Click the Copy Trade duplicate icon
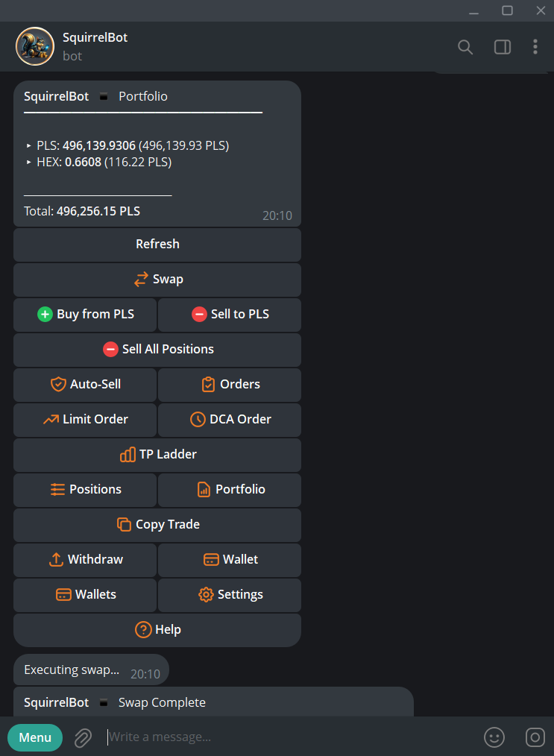Image resolution: width=554 pixels, height=756 pixels. (124, 525)
